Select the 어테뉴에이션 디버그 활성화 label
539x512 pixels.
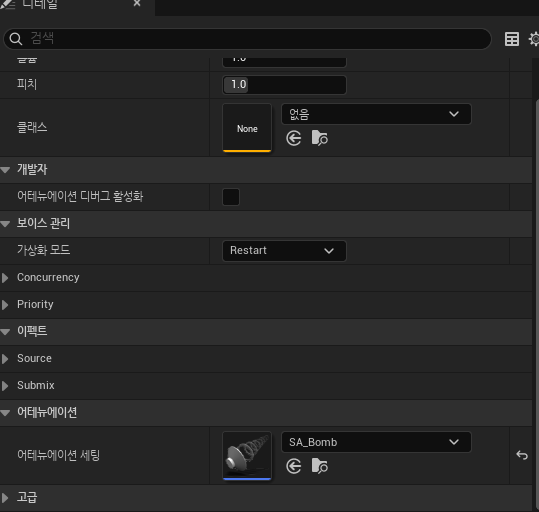pyautogui.click(x=80, y=196)
